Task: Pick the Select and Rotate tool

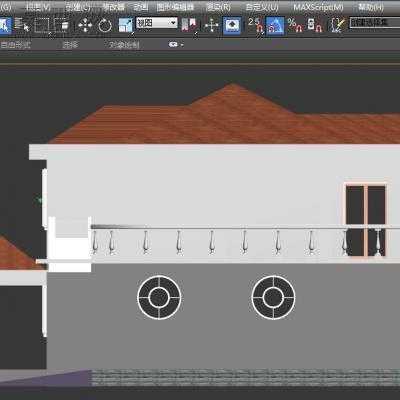Action: point(105,25)
